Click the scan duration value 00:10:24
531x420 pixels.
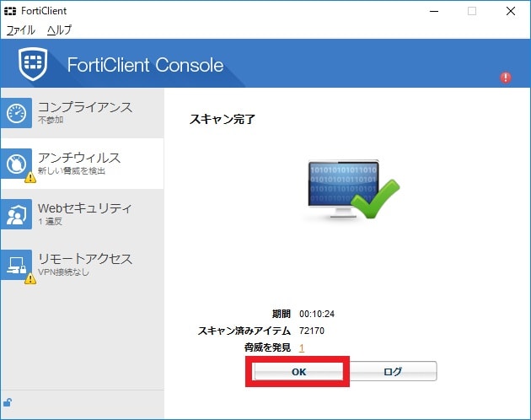click(317, 314)
